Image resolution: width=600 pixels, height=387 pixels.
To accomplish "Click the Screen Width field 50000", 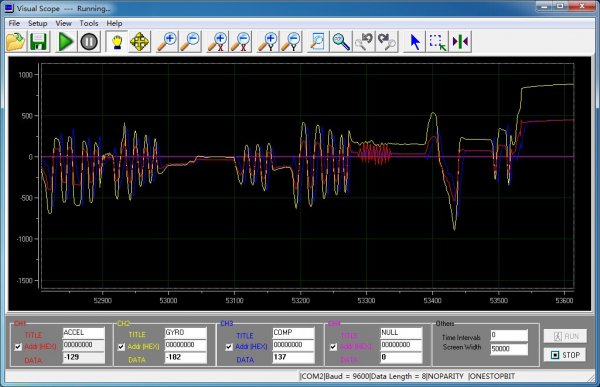I will pyautogui.click(x=509, y=349).
